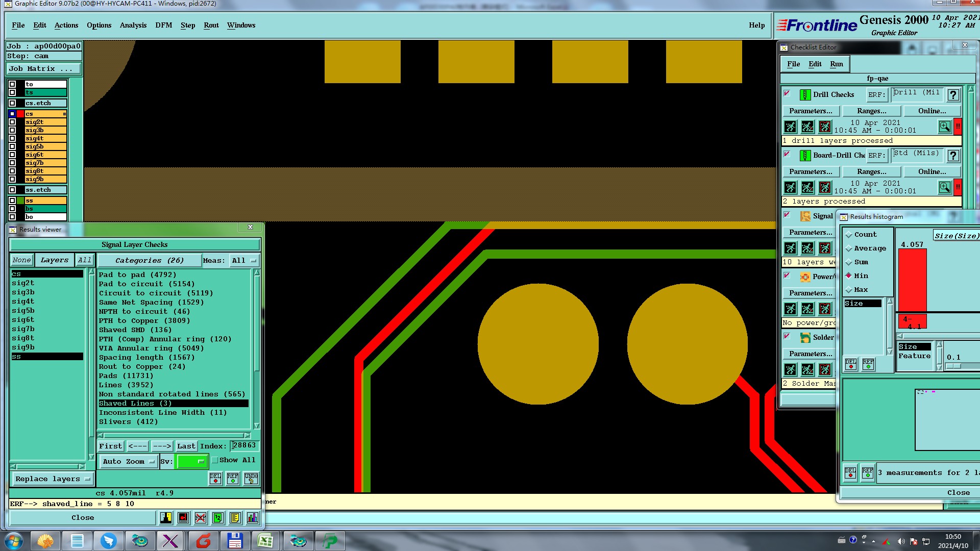
Task: Click yellow report notes icon in Results viewer
Action: [x=235, y=518]
